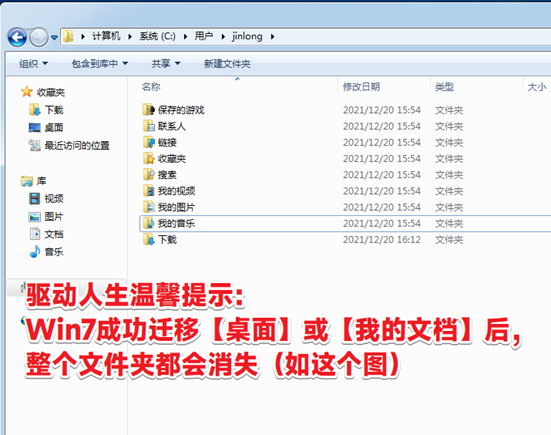Click the modified date of 保存的游戏
The image size is (551, 435).
pyautogui.click(x=382, y=110)
